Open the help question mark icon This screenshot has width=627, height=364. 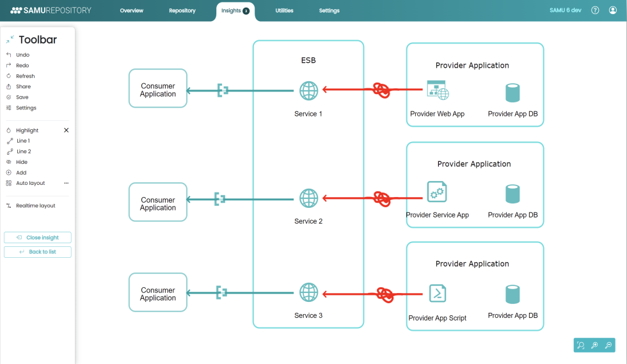(x=595, y=10)
